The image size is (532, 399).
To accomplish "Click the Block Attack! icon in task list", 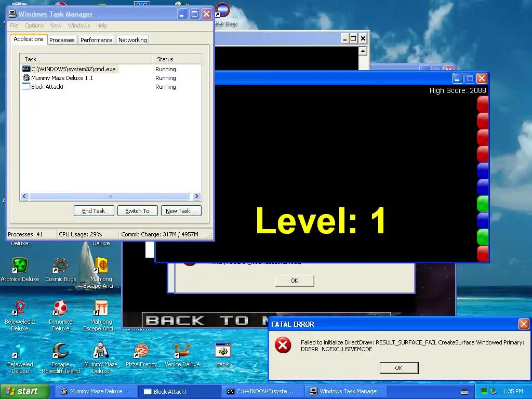I will [26, 87].
